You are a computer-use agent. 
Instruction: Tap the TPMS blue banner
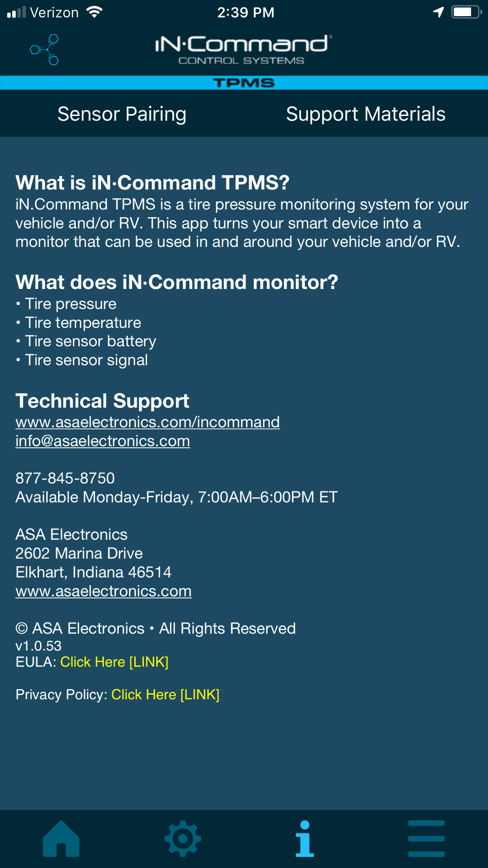tap(244, 83)
